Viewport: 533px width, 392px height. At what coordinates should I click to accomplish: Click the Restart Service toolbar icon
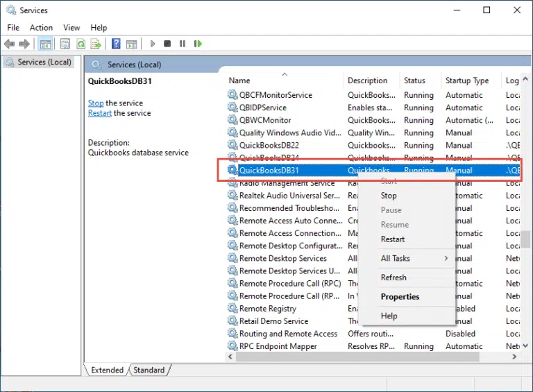(x=198, y=44)
